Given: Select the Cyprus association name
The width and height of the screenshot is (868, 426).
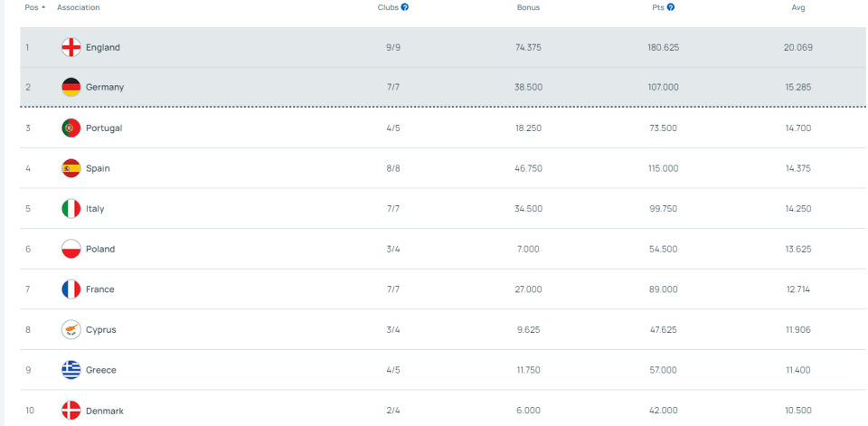Looking at the screenshot, I should point(101,330).
